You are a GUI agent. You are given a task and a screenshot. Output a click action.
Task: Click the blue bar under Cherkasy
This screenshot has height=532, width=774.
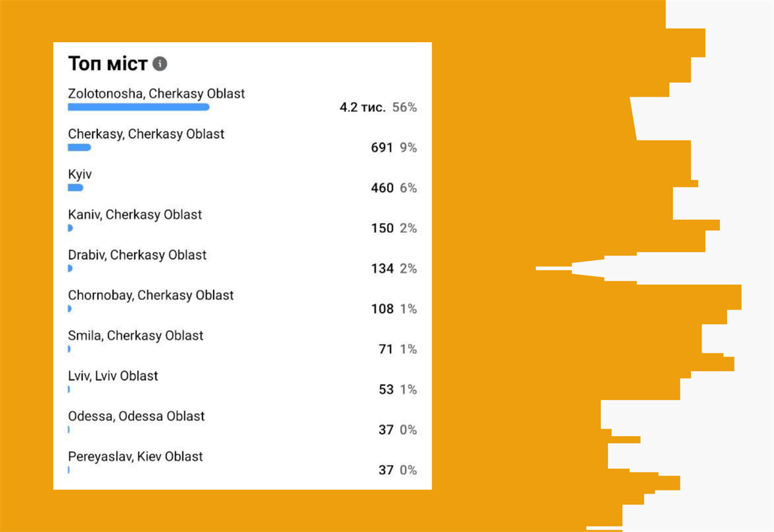pos(79,147)
